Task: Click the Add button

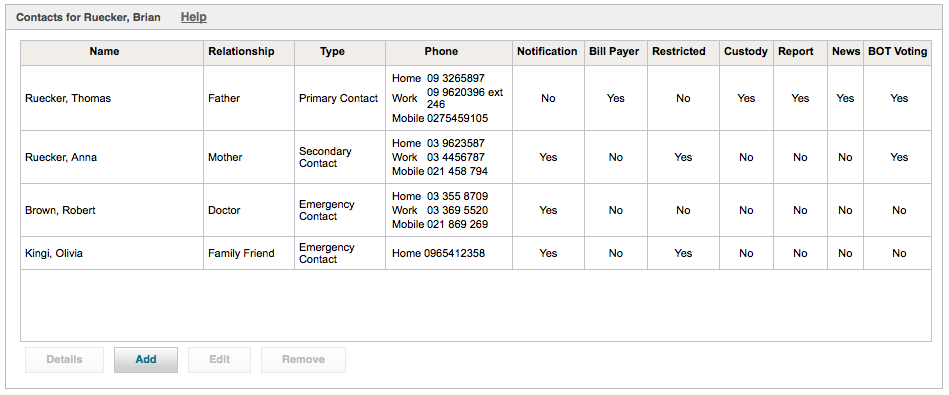Action: click(x=146, y=359)
